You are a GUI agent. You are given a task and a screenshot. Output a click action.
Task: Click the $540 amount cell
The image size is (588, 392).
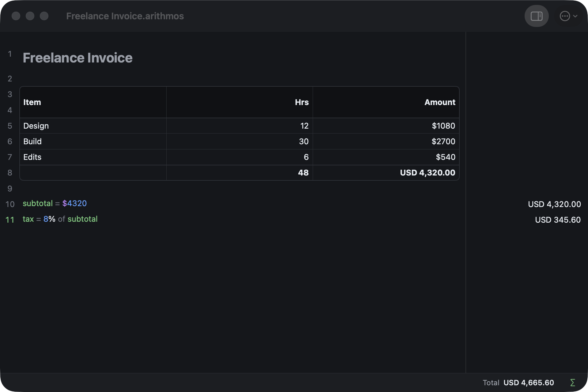(x=386, y=157)
